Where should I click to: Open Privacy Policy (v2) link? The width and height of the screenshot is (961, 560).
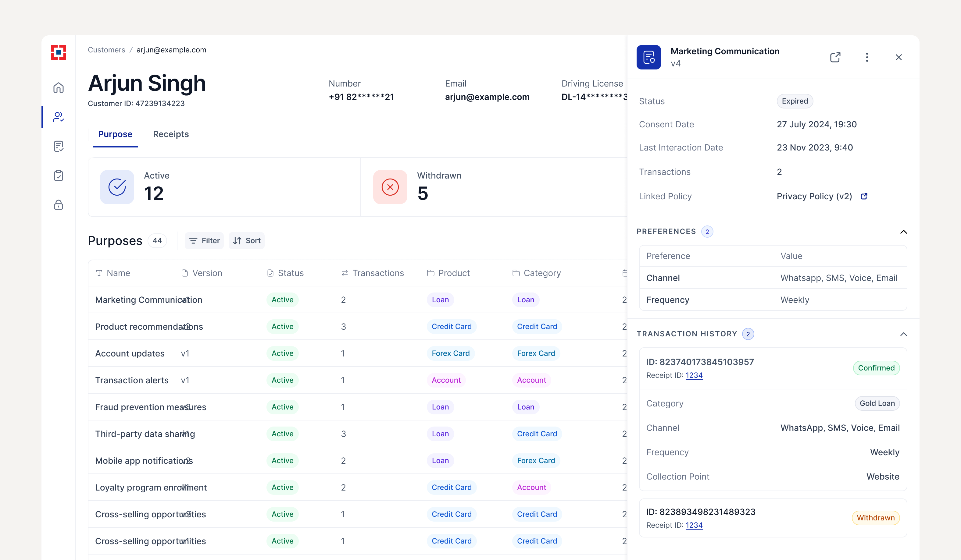pos(814,196)
